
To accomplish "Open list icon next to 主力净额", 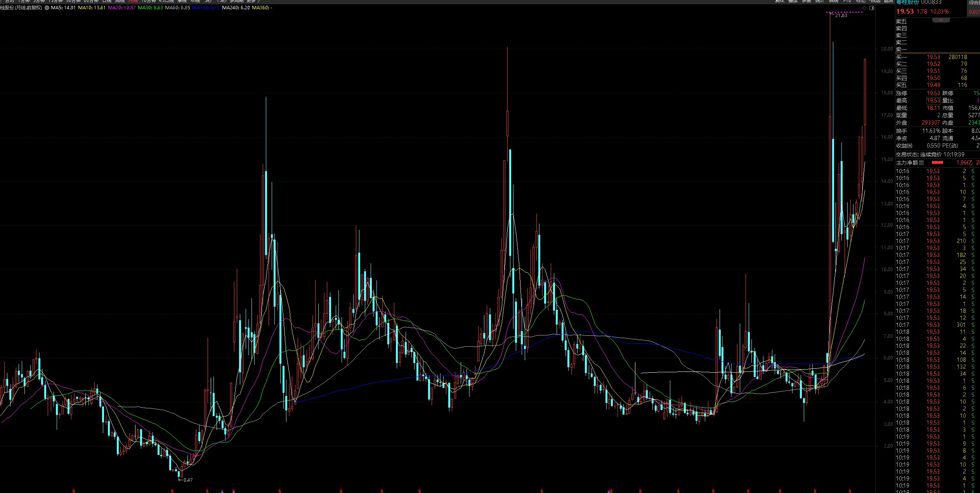I will pos(921,163).
